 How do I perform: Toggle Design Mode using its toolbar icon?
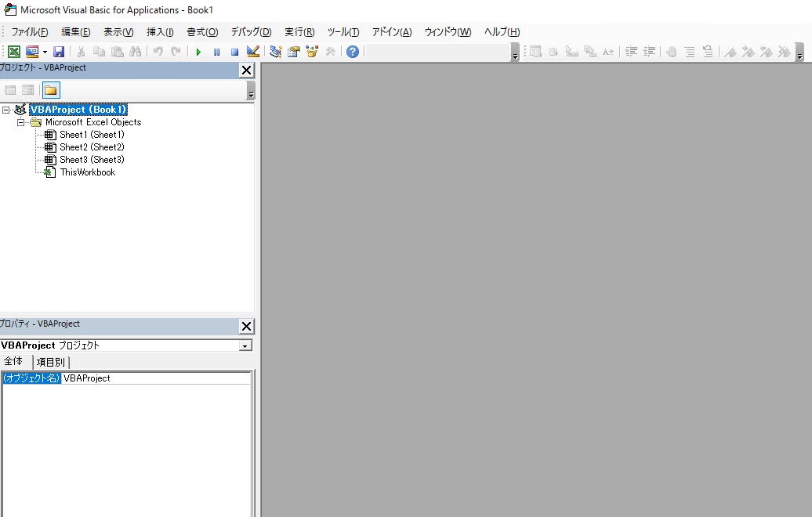[252, 52]
